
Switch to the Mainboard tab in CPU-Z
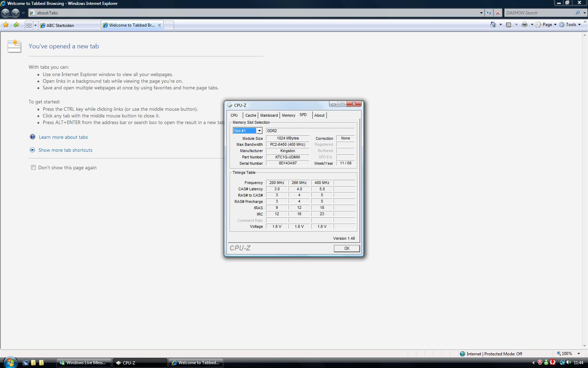click(269, 115)
